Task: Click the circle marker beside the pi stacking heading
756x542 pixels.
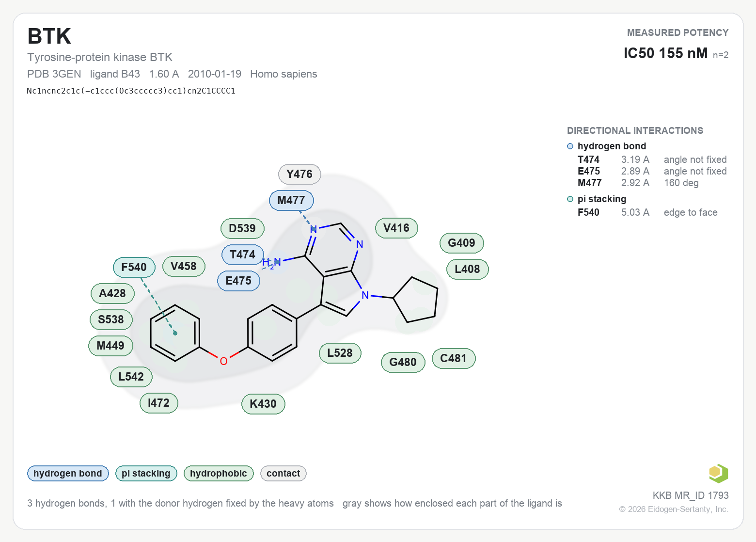Action: [x=570, y=199]
